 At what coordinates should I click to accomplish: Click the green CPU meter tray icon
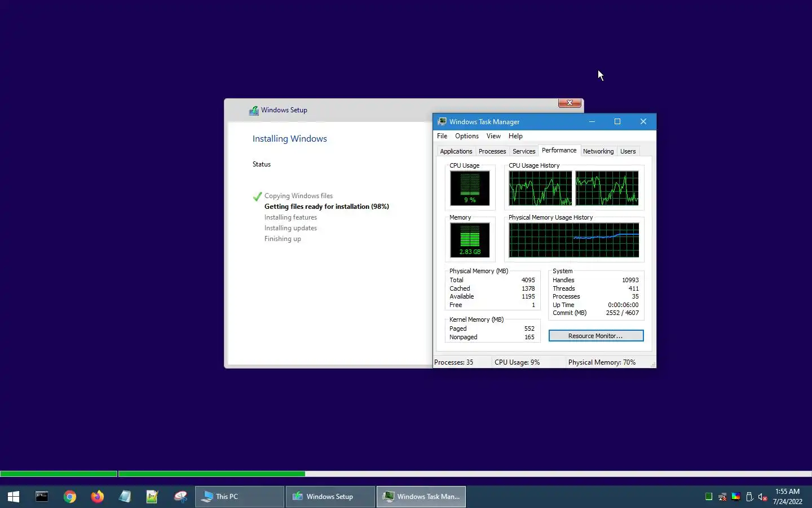click(x=709, y=497)
